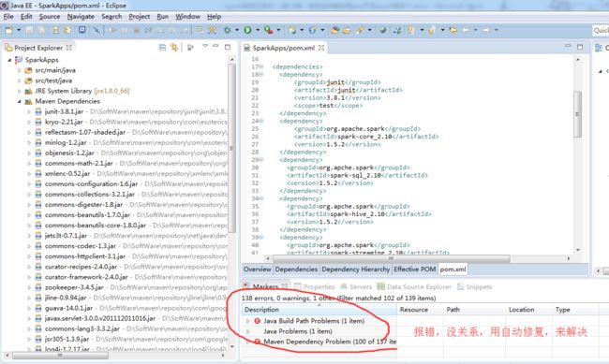Click the Open Web Browser globe icon
This screenshot has width=609, height=364.
[x=382, y=30]
